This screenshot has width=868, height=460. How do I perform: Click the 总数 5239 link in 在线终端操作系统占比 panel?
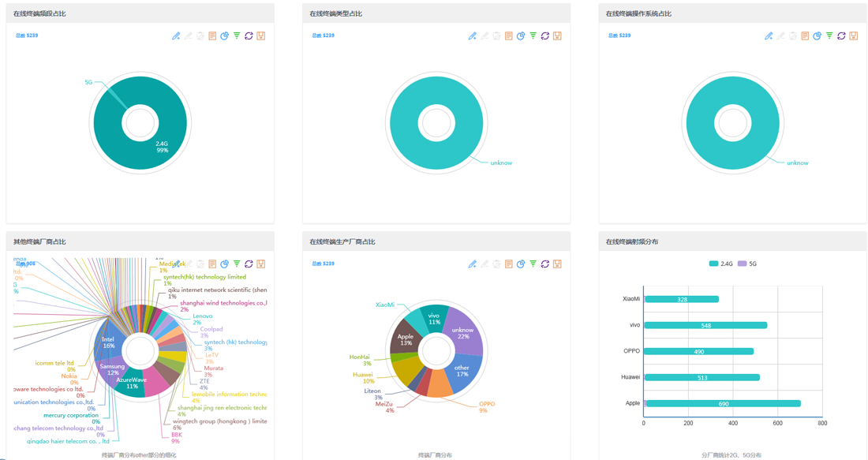(619, 36)
